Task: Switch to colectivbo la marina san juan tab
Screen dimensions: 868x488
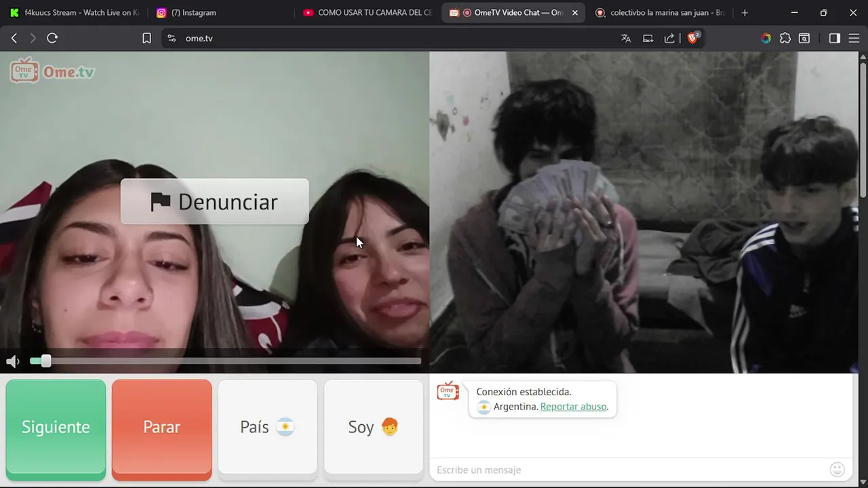Action: [660, 13]
